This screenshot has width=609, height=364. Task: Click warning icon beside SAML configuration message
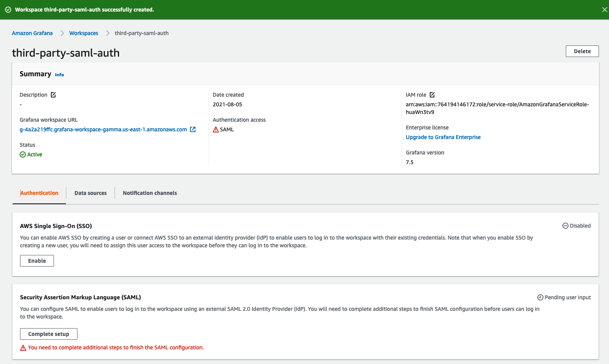click(23, 348)
